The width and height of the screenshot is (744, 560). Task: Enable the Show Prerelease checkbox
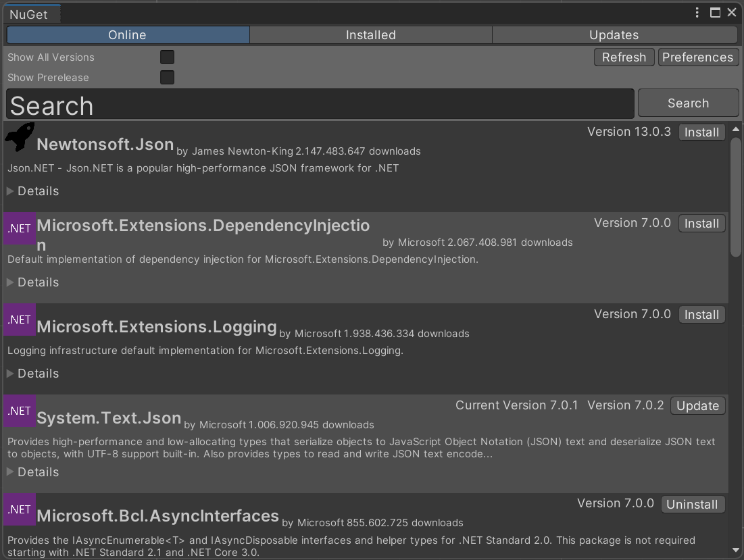click(x=167, y=77)
